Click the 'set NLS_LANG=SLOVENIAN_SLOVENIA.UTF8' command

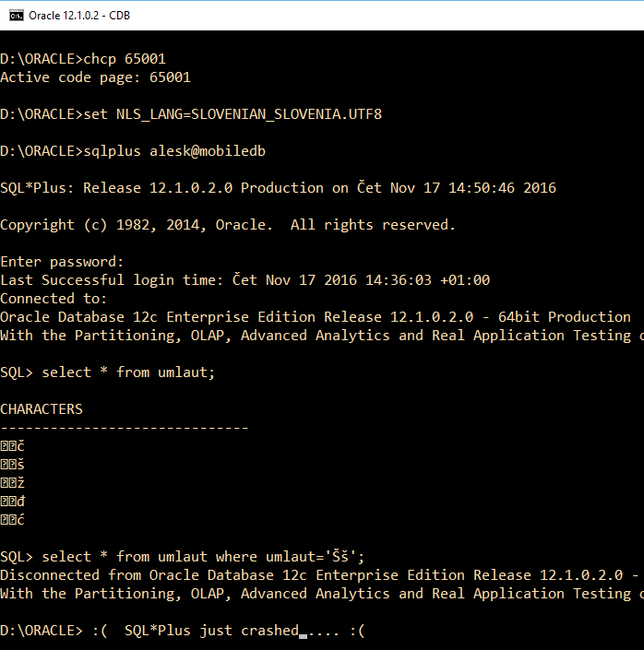point(191,114)
